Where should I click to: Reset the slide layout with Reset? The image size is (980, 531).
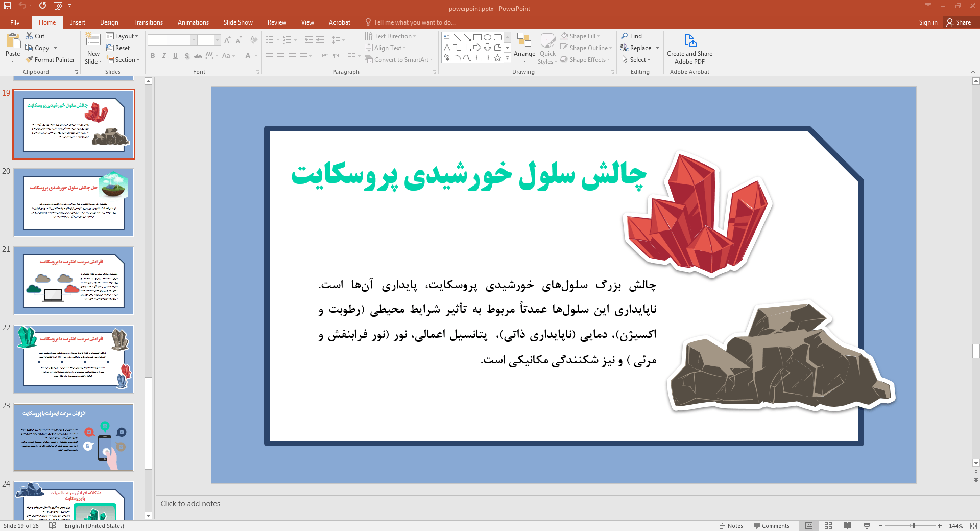118,48
